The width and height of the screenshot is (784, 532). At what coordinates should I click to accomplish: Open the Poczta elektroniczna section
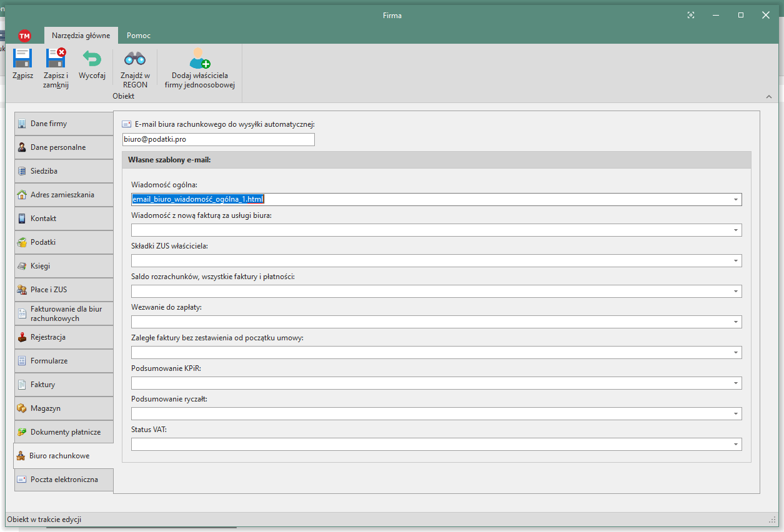(x=64, y=480)
